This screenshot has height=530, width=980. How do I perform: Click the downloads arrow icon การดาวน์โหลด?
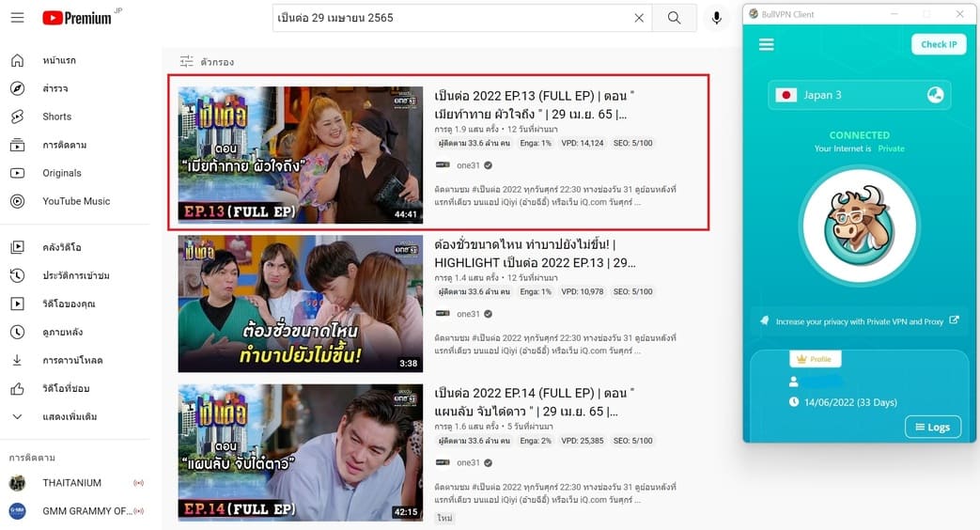click(x=18, y=359)
